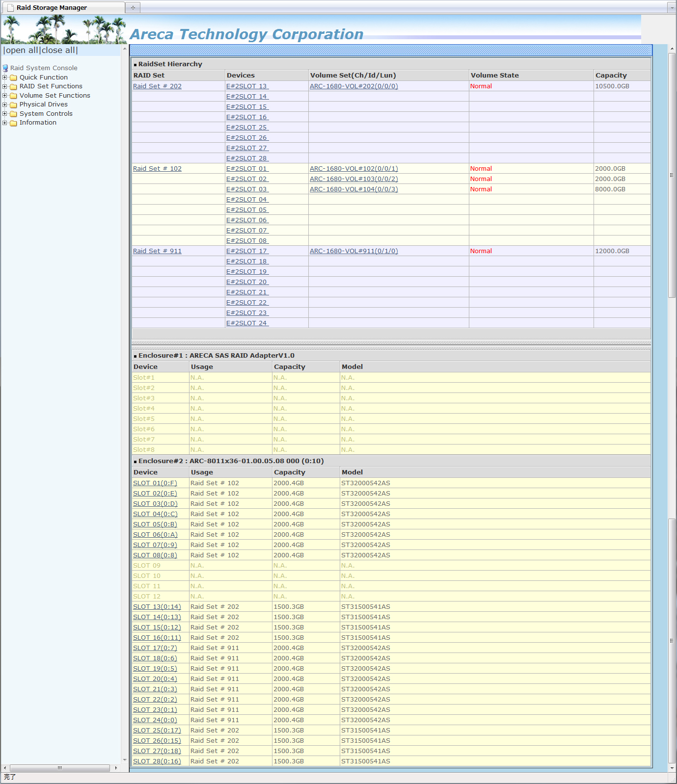Expand the Physical Drives tree node

point(5,105)
